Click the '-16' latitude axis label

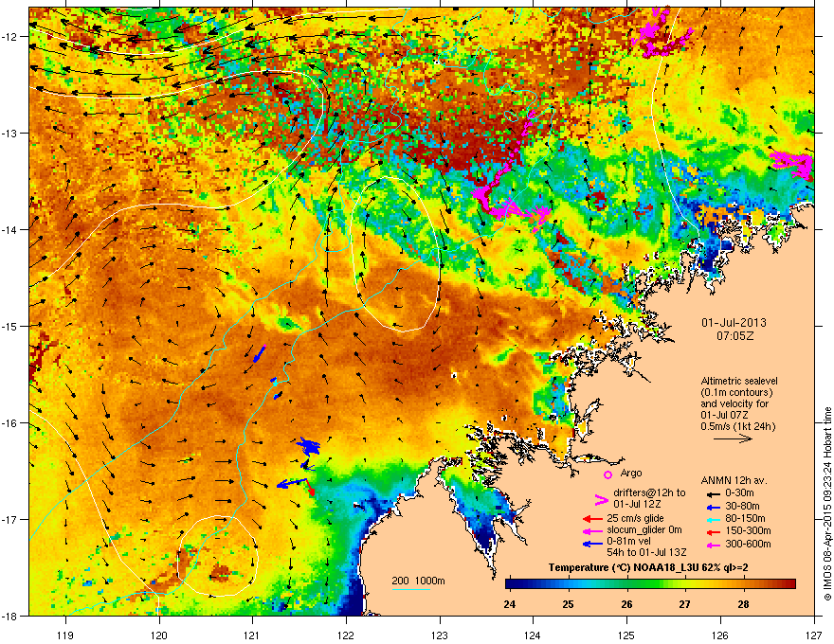[10, 423]
